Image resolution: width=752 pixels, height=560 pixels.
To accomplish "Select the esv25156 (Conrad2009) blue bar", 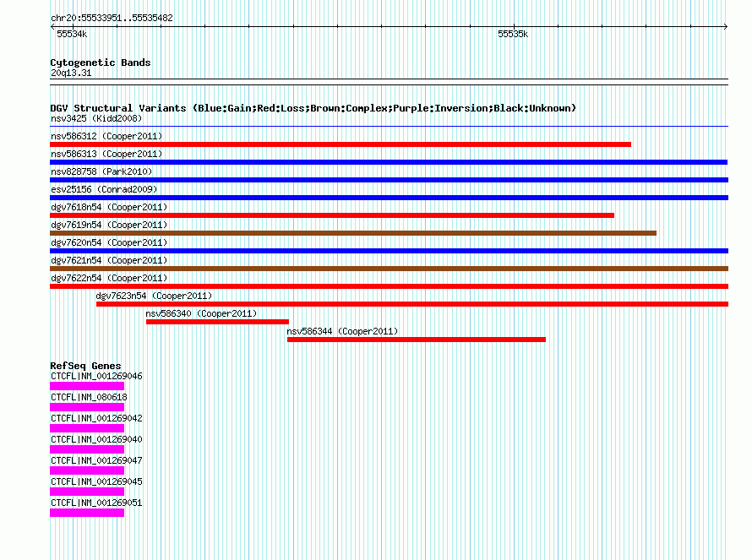I will pos(389,198).
